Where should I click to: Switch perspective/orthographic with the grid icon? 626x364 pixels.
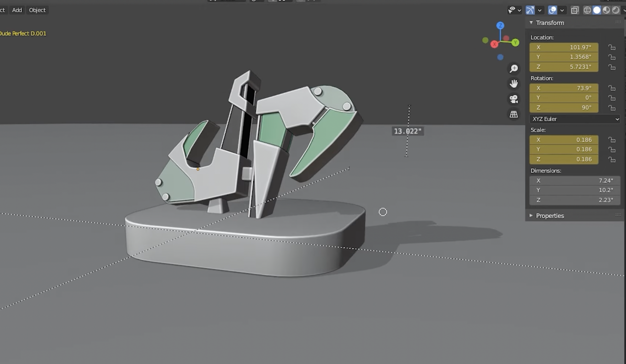pyautogui.click(x=514, y=114)
